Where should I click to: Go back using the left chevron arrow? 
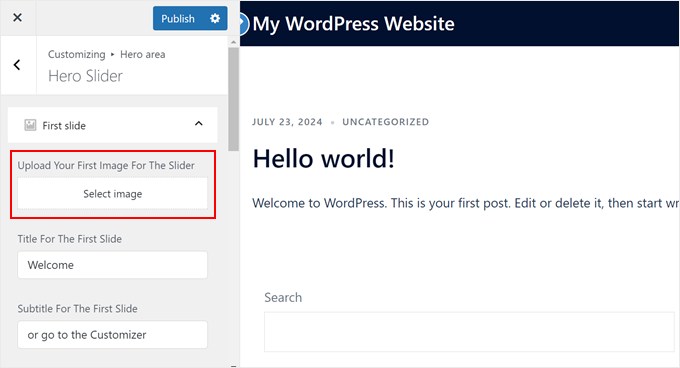click(17, 65)
